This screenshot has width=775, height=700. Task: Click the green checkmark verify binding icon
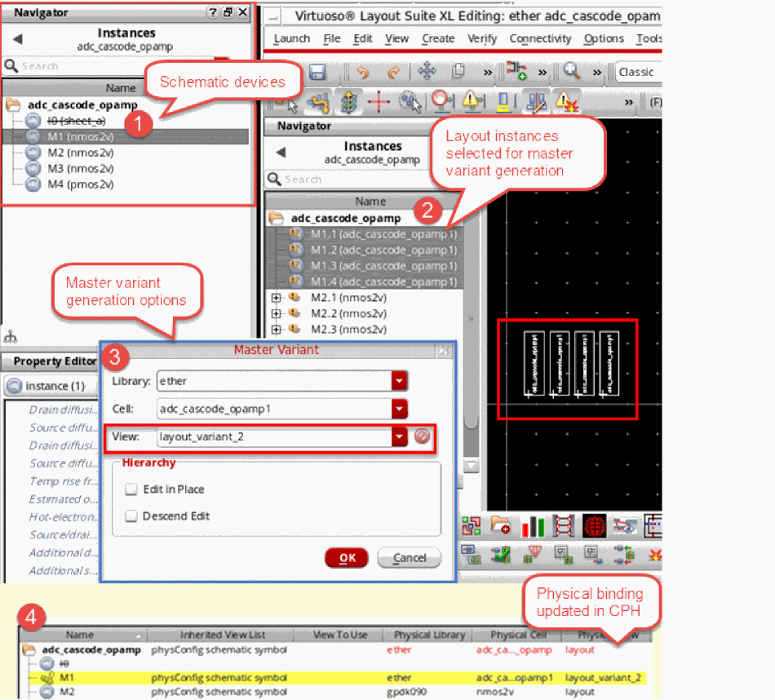pyautogui.click(x=501, y=555)
